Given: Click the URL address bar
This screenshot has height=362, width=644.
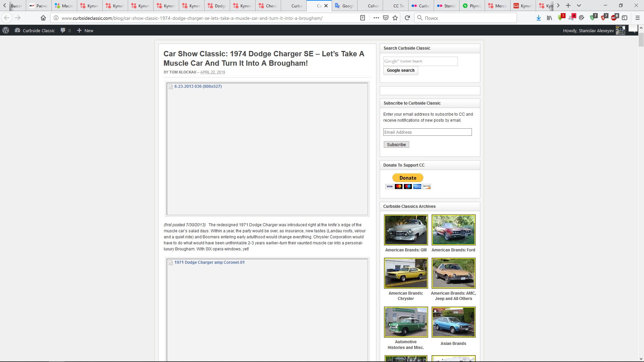Looking at the screenshot, I should click(208, 18).
